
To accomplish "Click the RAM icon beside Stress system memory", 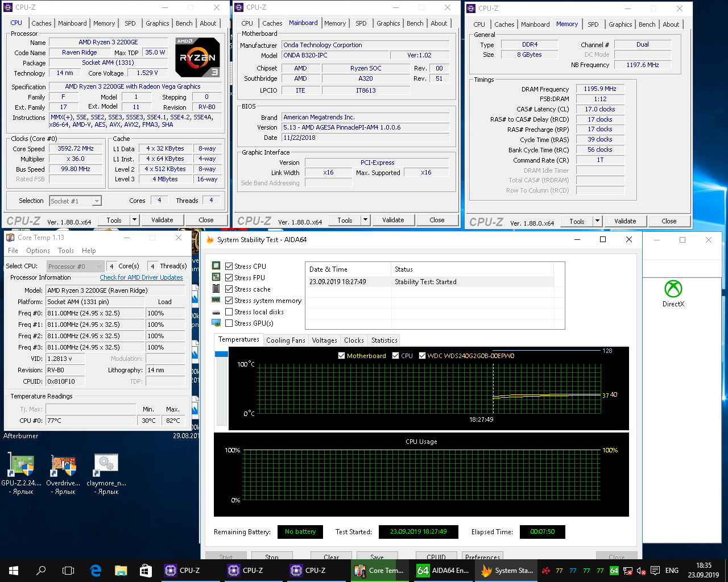I will point(216,300).
